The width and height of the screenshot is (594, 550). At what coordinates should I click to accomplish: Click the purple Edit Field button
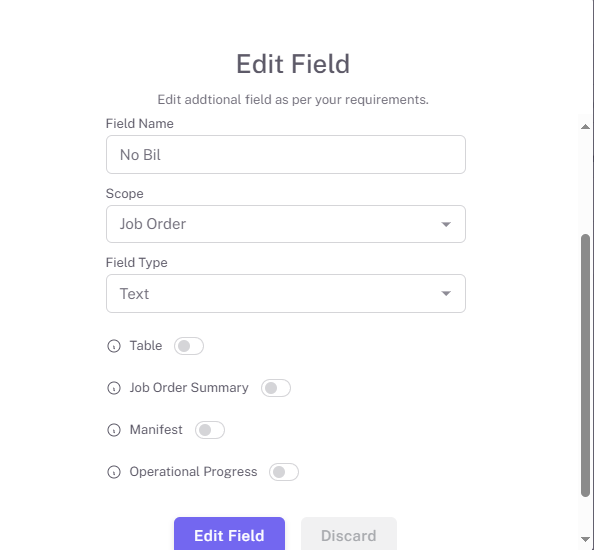(229, 534)
